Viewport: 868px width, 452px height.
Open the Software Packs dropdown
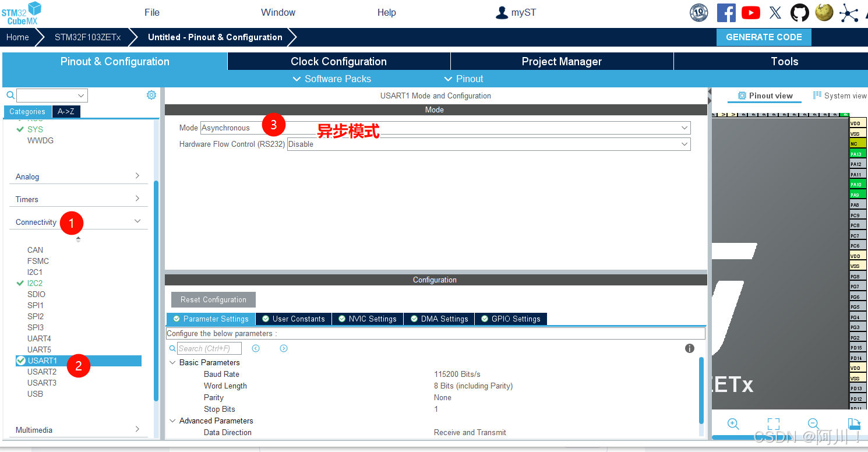[x=331, y=79]
